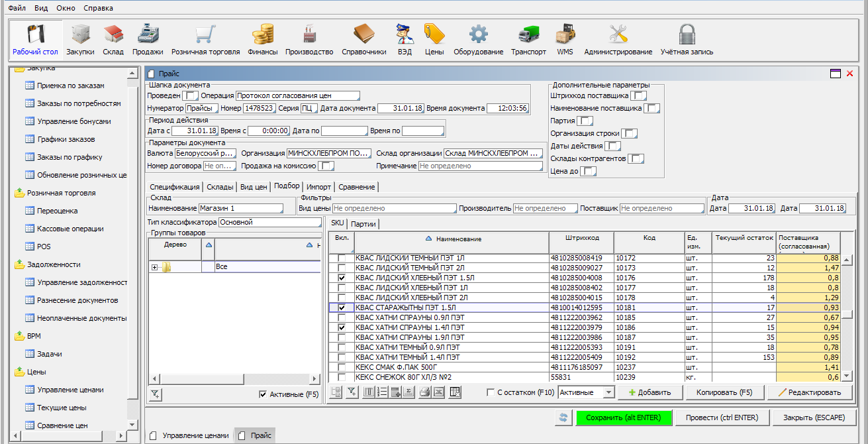Click the Сохранить (alt ENTER) button

(x=623, y=417)
